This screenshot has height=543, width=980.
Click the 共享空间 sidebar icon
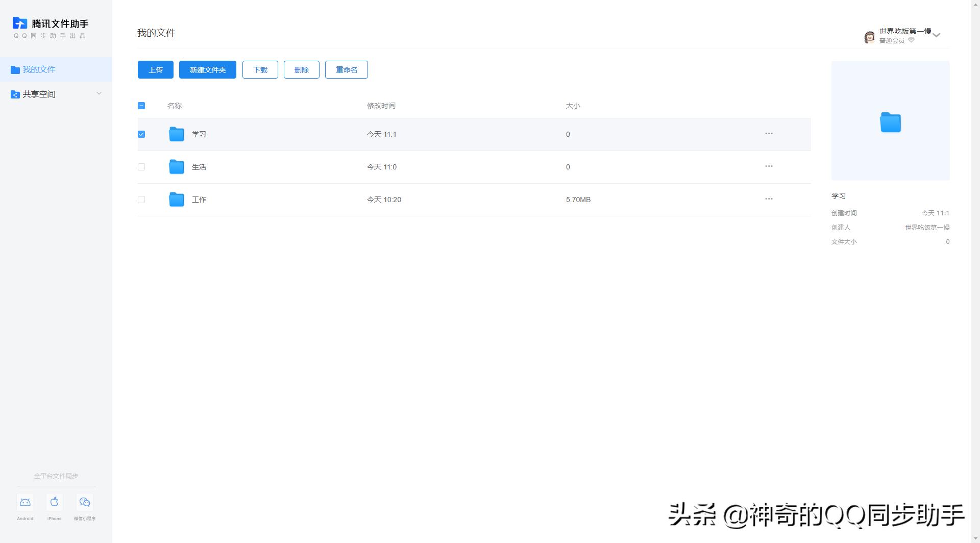(x=15, y=94)
